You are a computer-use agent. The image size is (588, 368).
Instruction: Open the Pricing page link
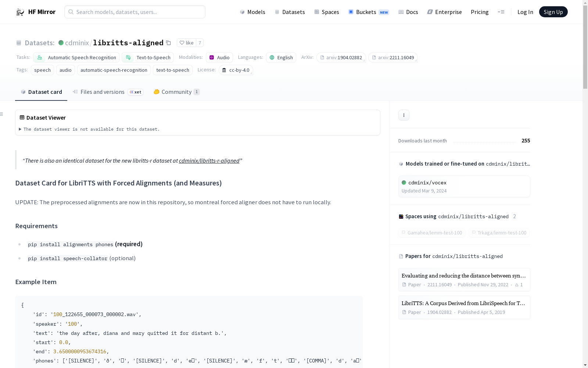[480, 12]
